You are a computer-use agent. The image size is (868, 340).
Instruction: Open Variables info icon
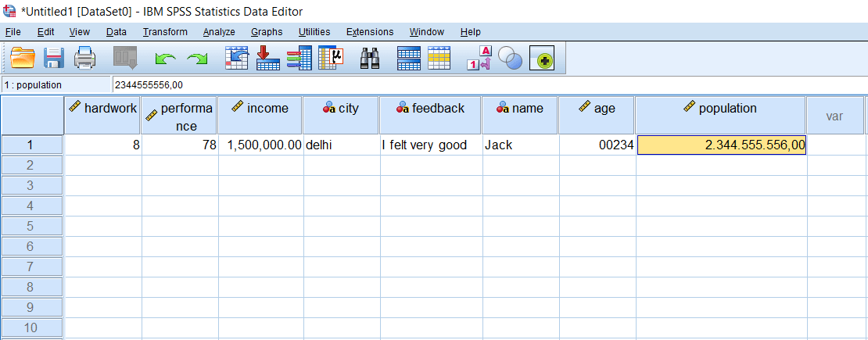click(299, 58)
